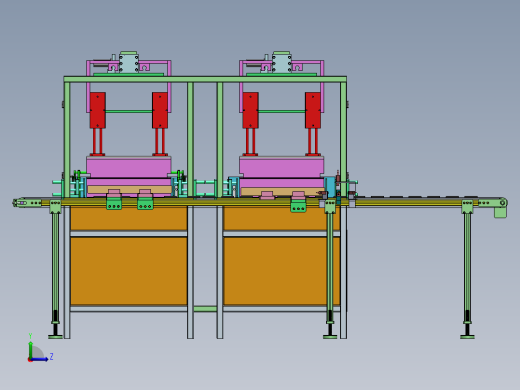Select green rod linking left station's red cylinders

click(x=129, y=111)
